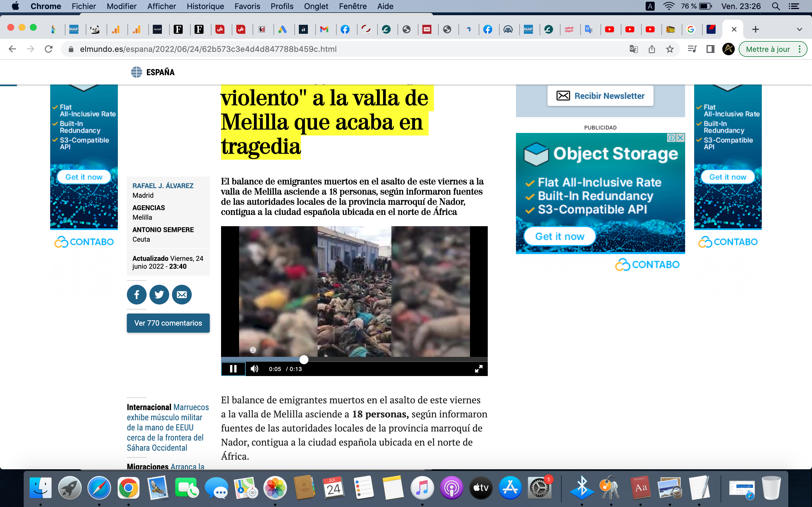Share article via Twitter icon
This screenshot has height=507, width=812.
point(159,295)
